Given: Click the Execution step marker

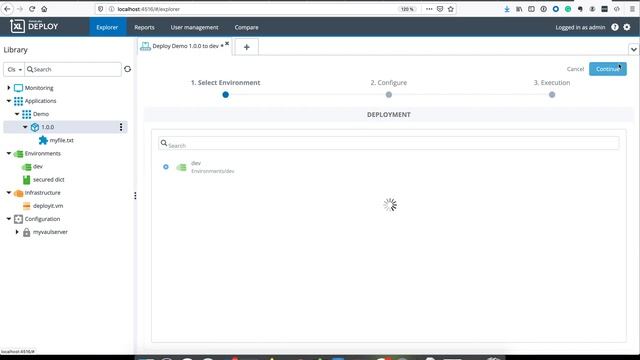Looking at the screenshot, I should pyautogui.click(x=552, y=95).
